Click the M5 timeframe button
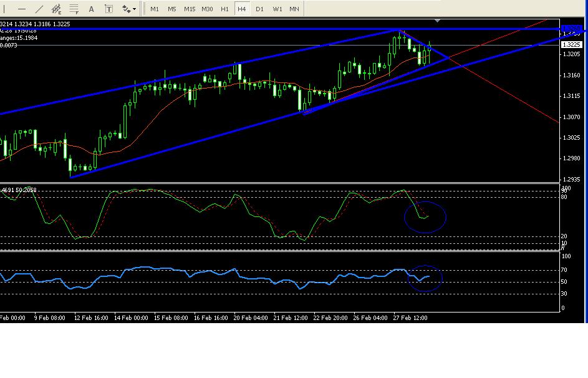This screenshot has width=588, height=378. 171,9
